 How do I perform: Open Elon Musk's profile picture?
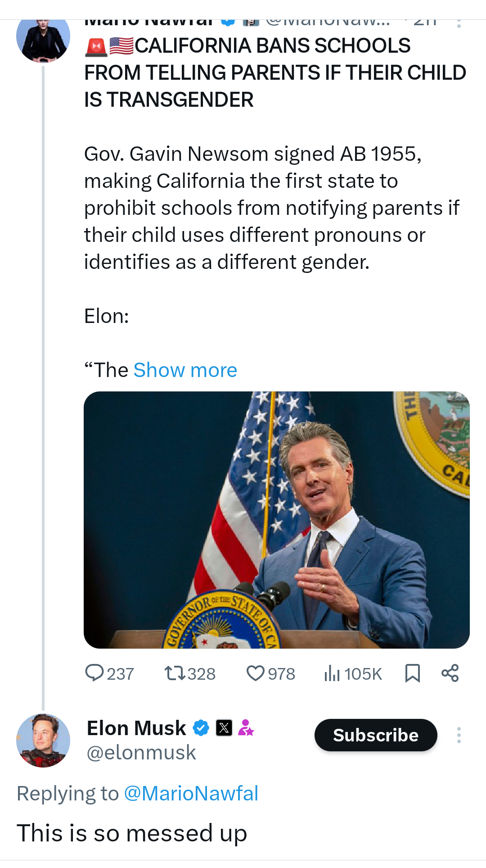click(x=43, y=740)
